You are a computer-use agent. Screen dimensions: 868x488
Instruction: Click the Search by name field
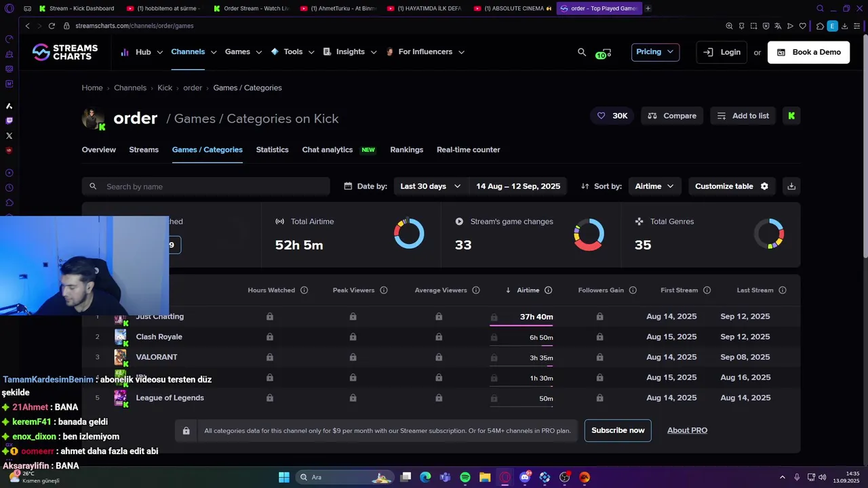tap(206, 186)
